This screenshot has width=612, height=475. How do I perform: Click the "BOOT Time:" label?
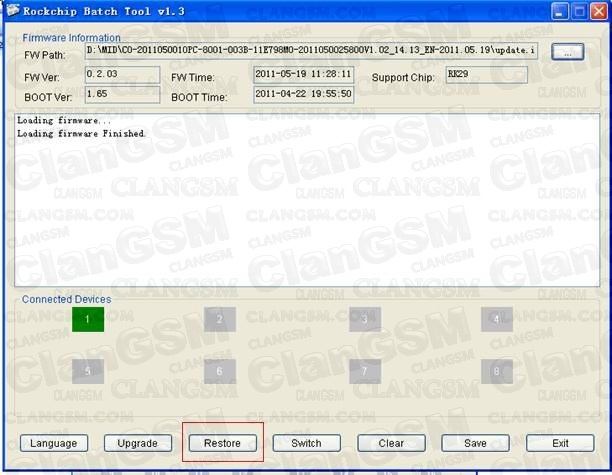199,97
